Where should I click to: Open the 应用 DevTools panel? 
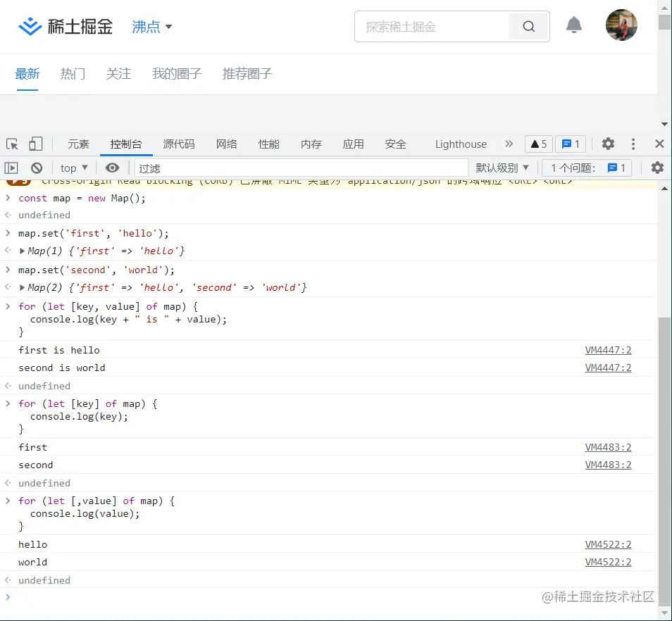pos(353,144)
